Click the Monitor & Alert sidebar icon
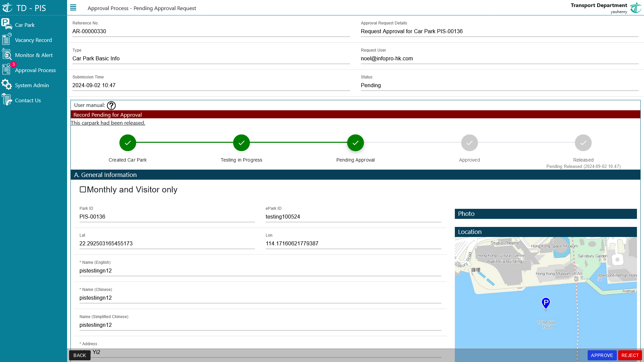The height and width of the screenshot is (362, 644). pos(7,54)
